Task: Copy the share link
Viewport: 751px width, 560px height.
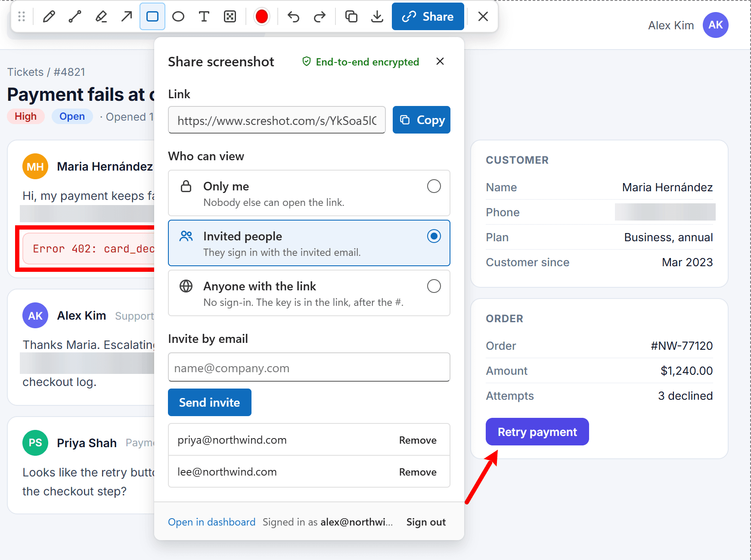Action: tap(422, 120)
